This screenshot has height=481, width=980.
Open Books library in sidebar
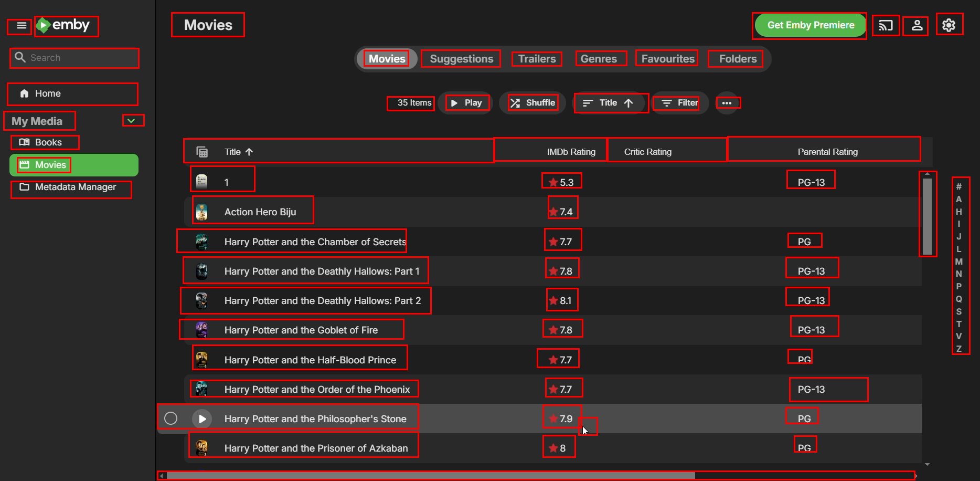point(73,142)
